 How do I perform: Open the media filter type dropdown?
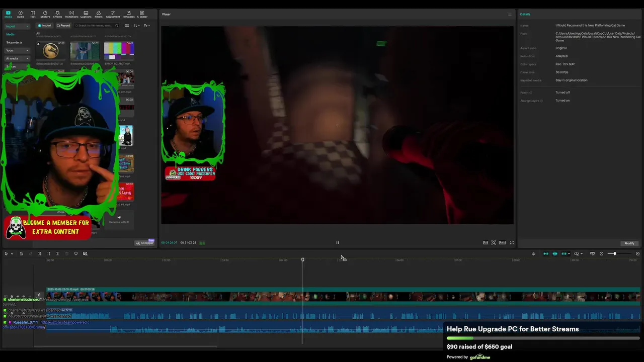point(146,26)
